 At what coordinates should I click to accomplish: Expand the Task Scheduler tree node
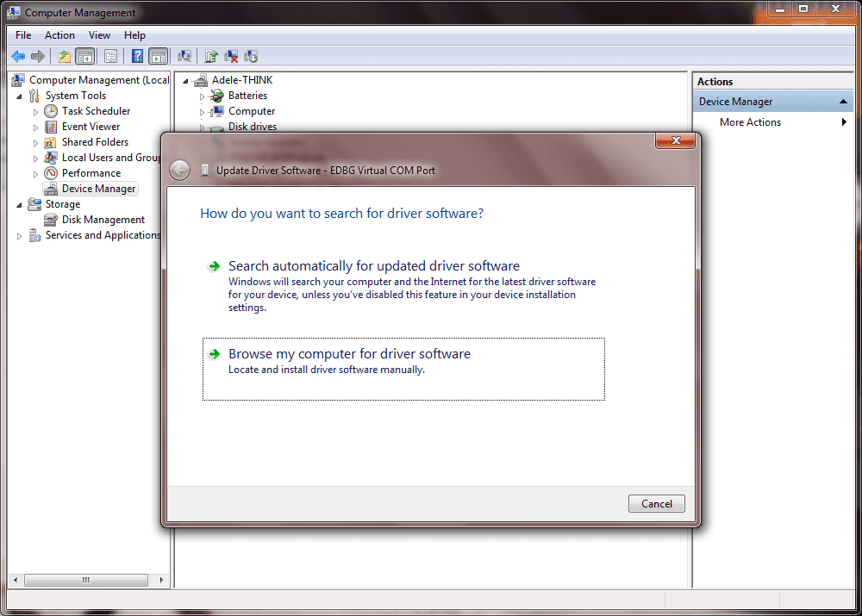point(35,111)
